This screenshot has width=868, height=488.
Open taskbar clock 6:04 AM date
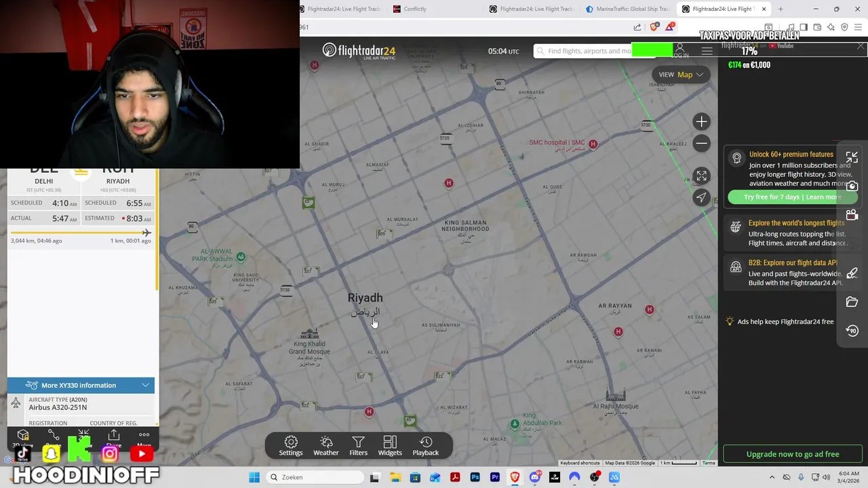849,477
